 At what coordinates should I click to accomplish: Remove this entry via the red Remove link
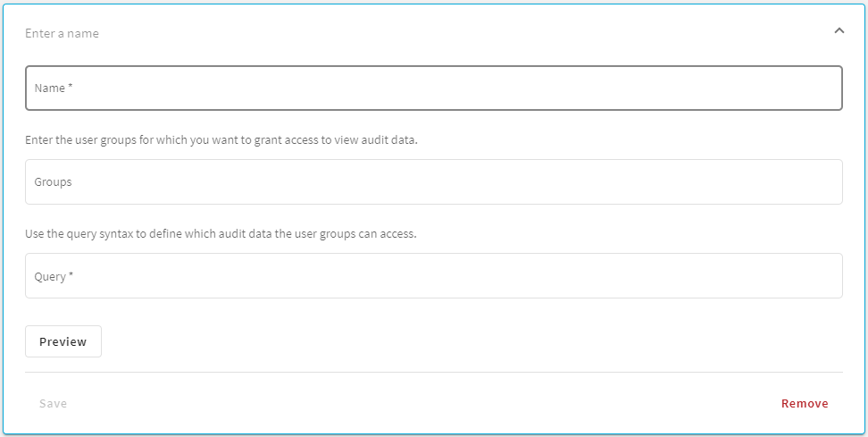coord(805,403)
